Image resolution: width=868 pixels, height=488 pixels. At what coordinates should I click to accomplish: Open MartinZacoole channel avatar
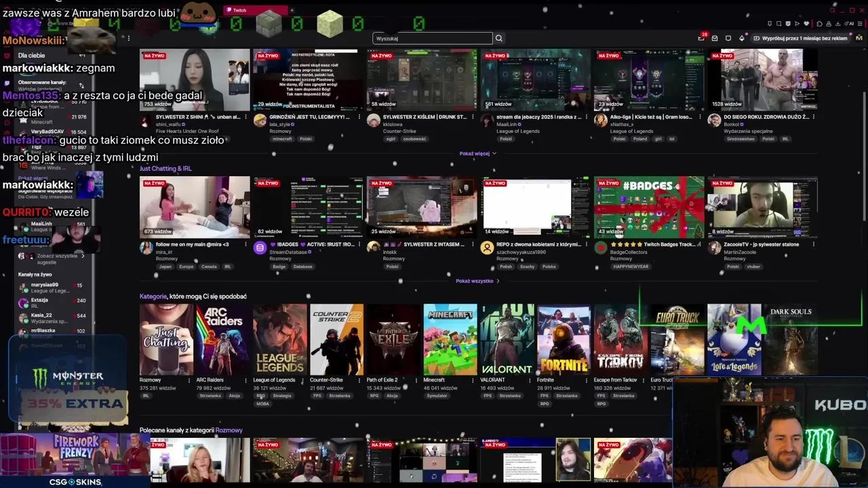pyautogui.click(x=714, y=248)
